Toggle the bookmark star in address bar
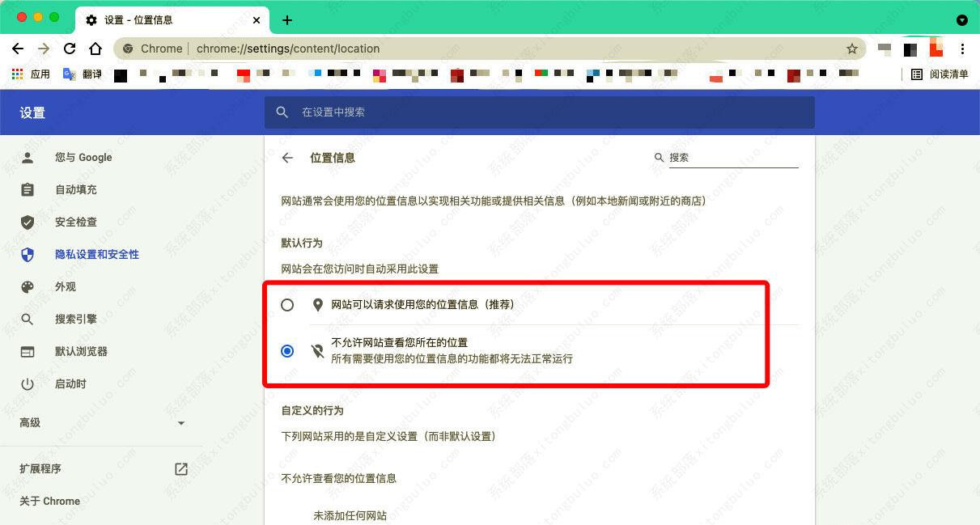 [852, 49]
